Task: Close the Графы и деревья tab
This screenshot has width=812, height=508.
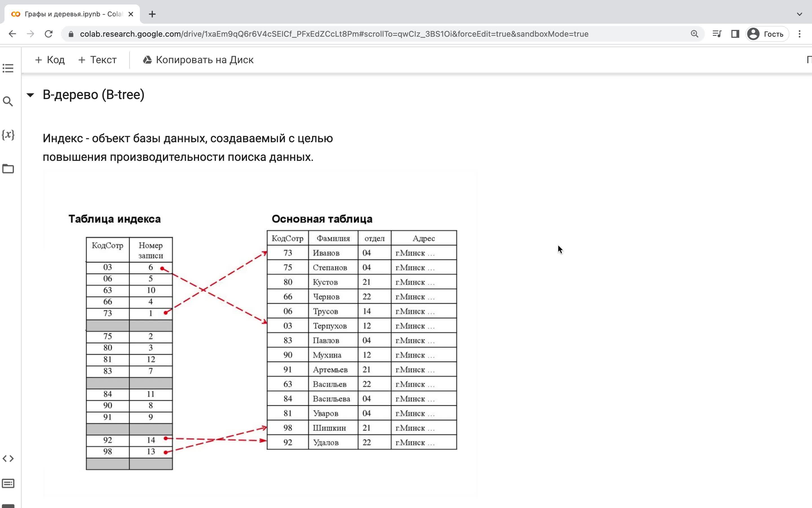Action: click(131, 14)
